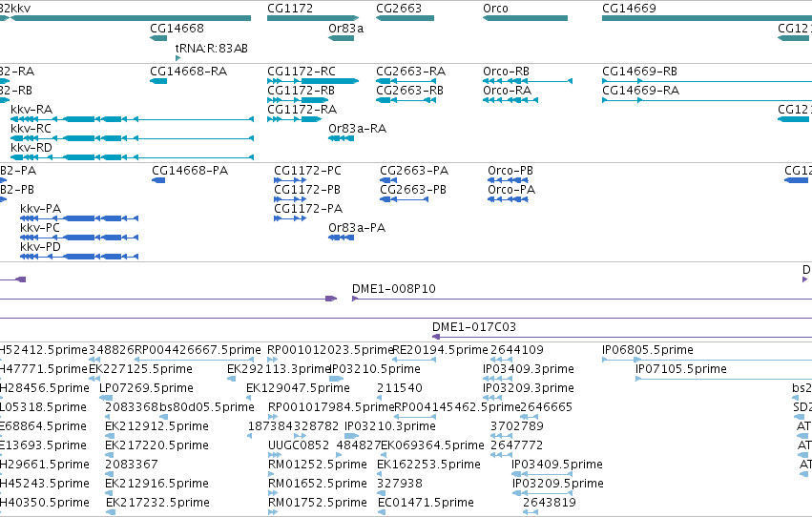Select EST EK212912.5prime

[156, 427]
